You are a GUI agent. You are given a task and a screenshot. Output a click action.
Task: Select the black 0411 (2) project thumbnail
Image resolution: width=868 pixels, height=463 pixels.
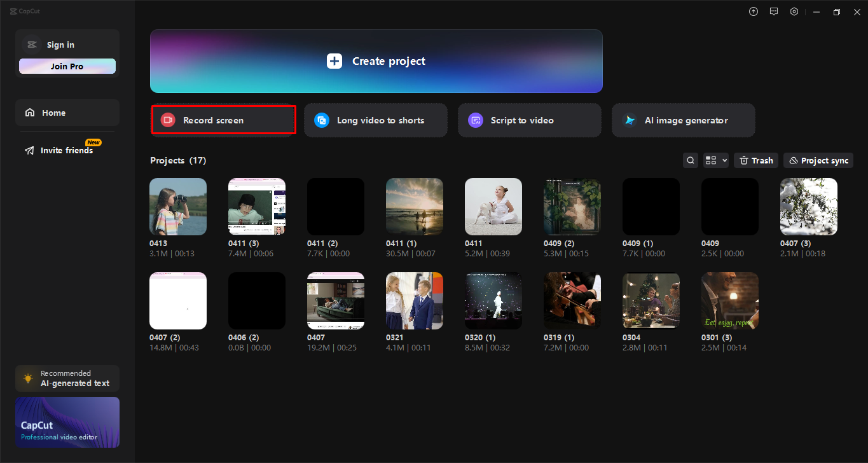coord(336,207)
